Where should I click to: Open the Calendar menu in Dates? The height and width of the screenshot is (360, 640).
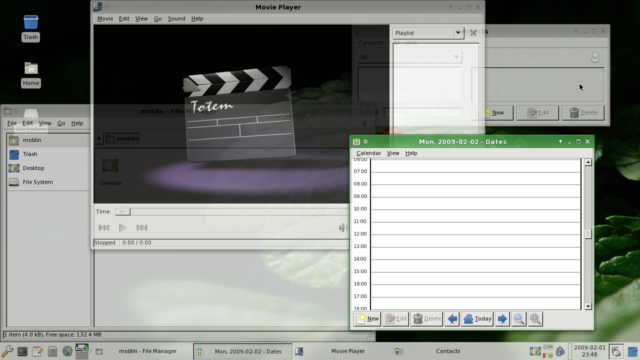[369, 153]
